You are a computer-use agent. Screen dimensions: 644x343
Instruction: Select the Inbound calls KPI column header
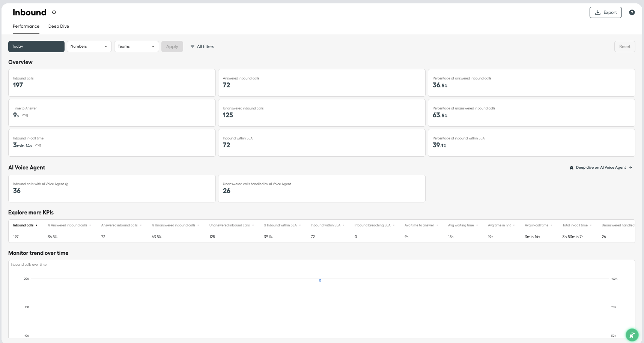(x=25, y=225)
